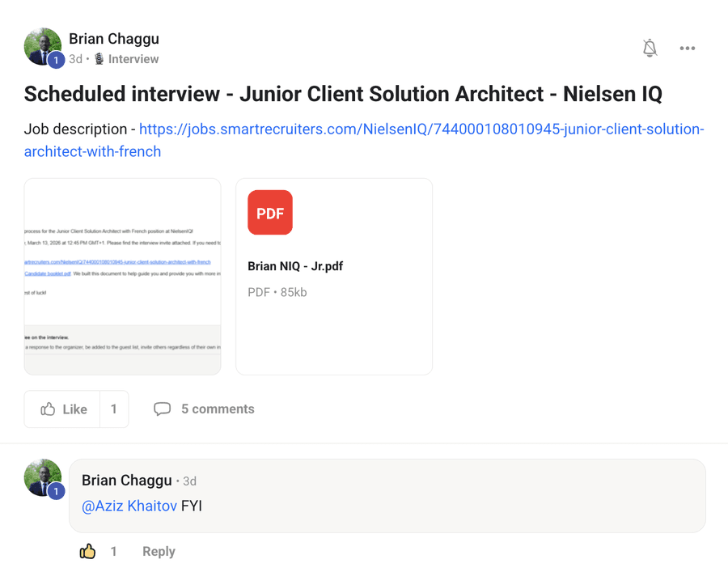Open the email screenshot attachment thumbnail
The image size is (728, 572).
[x=123, y=277]
